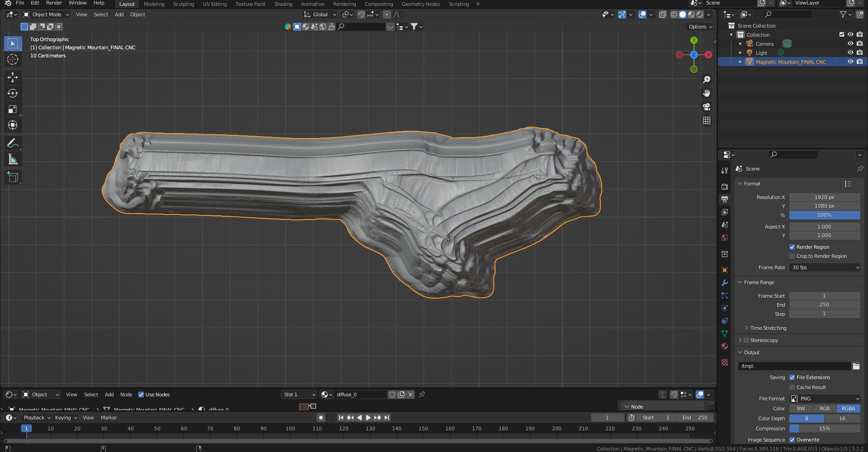868x452 pixels.
Task: Disable the Use Nodes checkbox
Action: tap(141, 395)
